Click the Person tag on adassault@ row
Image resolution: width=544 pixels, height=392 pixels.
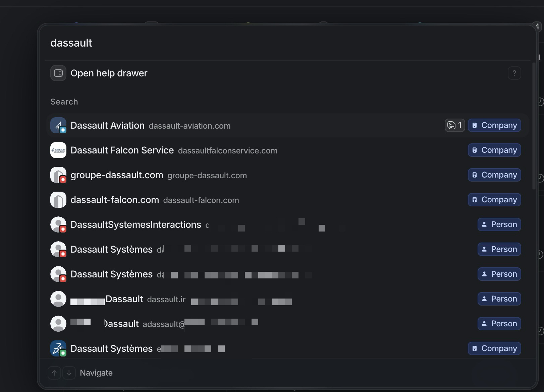point(499,324)
